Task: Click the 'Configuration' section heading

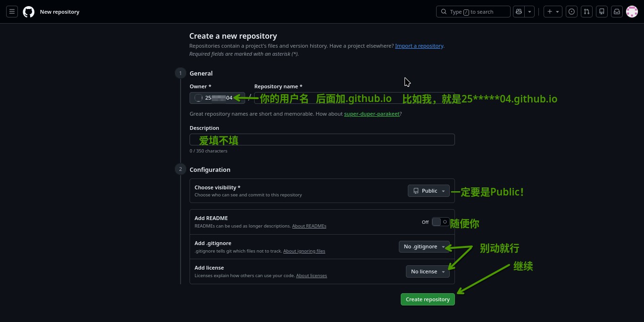Action: coord(210,169)
